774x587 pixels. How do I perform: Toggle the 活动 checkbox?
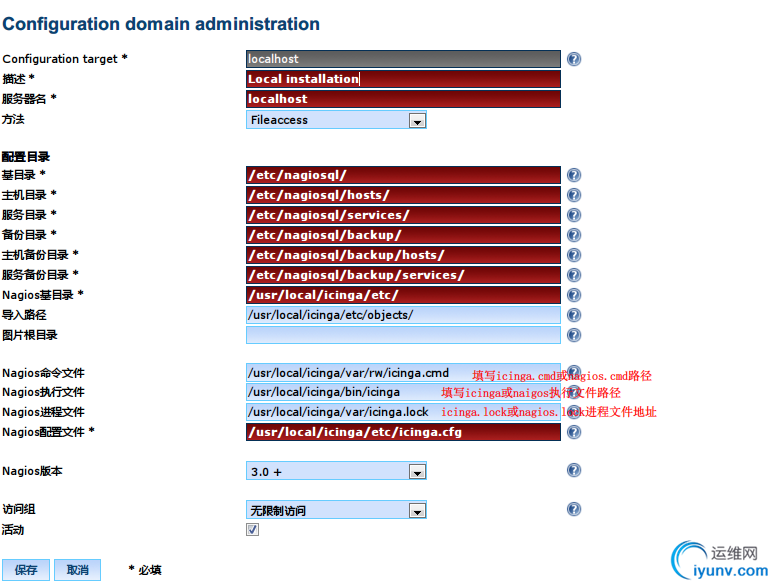coord(252,530)
